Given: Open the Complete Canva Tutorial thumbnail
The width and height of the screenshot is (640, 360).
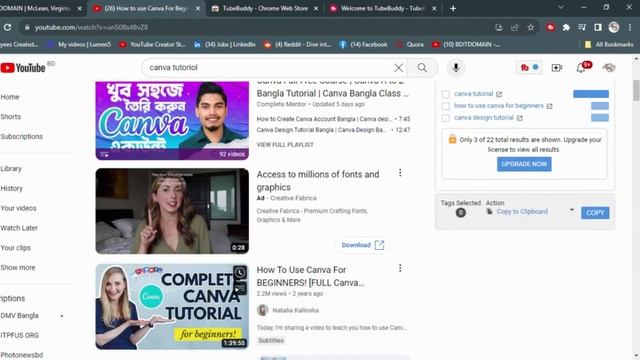Looking at the screenshot, I should pyautogui.click(x=172, y=307).
